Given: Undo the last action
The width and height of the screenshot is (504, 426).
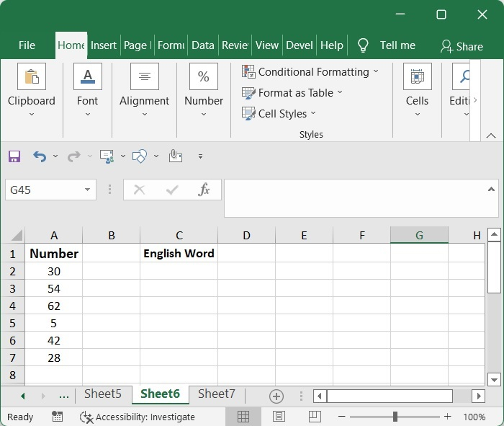Looking at the screenshot, I should click(40, 156).
